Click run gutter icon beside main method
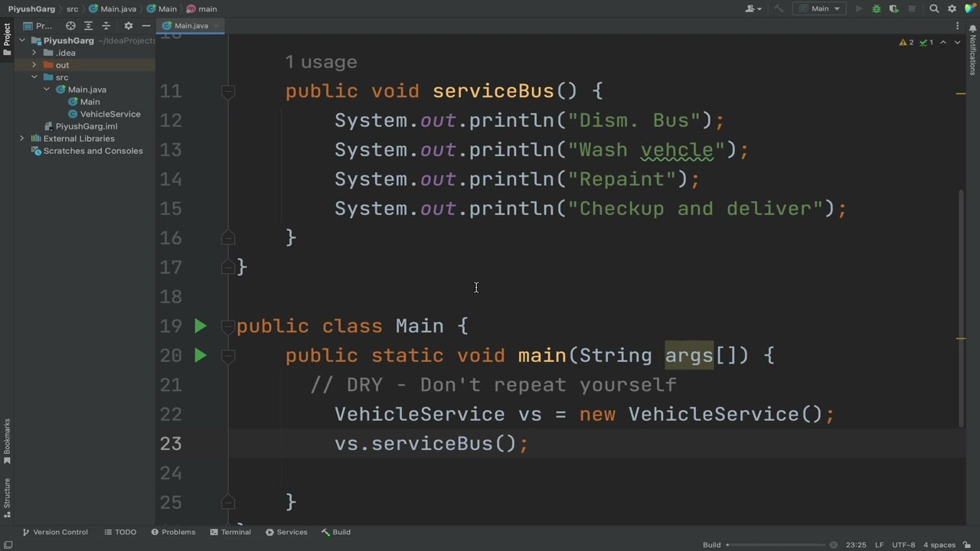The height and width of the screenshot is (551, 980). (201, 355)
